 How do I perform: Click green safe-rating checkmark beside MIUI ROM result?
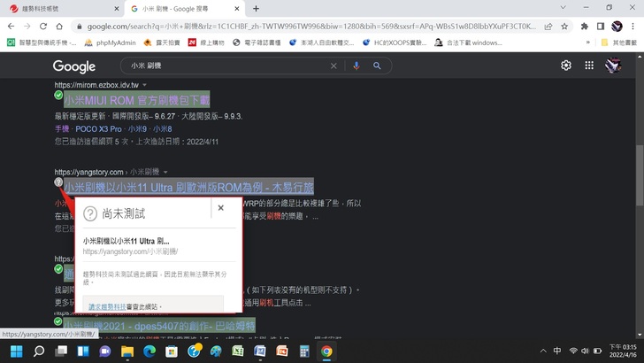tap(58, 95)
